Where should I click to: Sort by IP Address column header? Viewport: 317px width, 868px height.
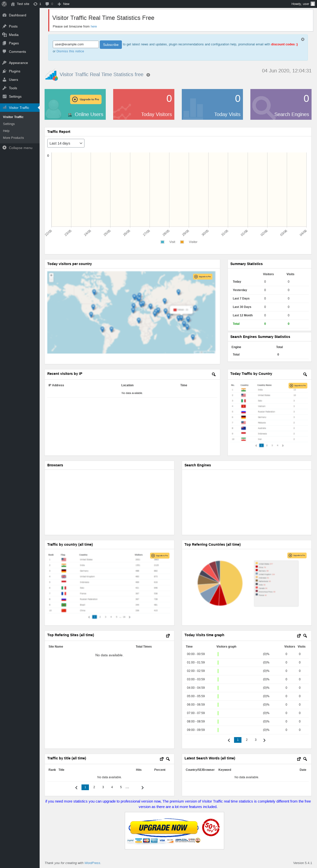(x=56, y=385)
